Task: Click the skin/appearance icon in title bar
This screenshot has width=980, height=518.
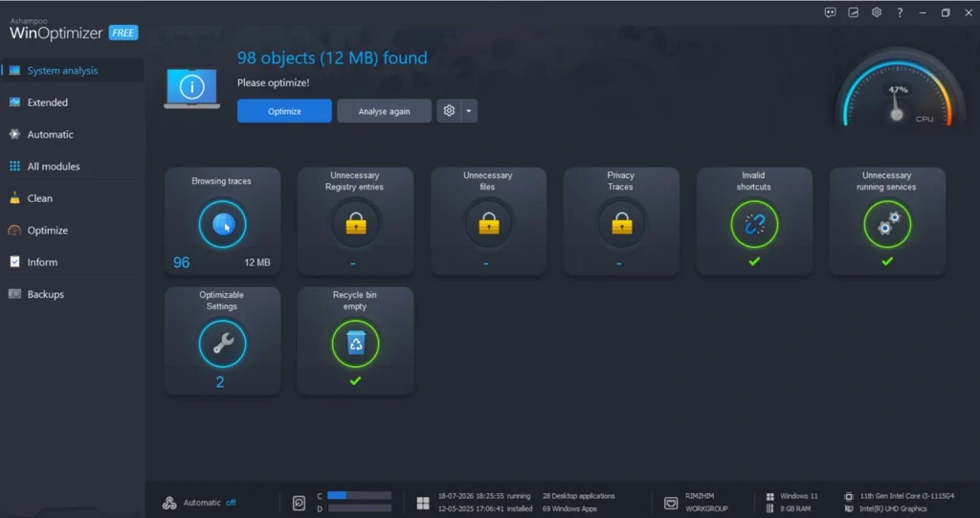Action: [x=853, y=12]
